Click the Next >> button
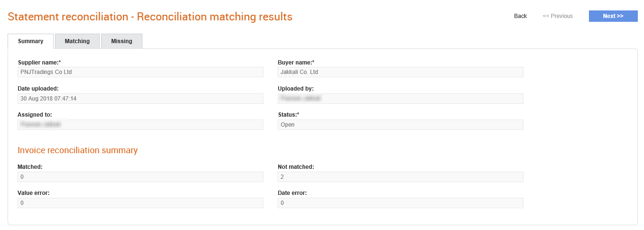The width and height of the screenshot is (644, 230). [x=613, y=16]
